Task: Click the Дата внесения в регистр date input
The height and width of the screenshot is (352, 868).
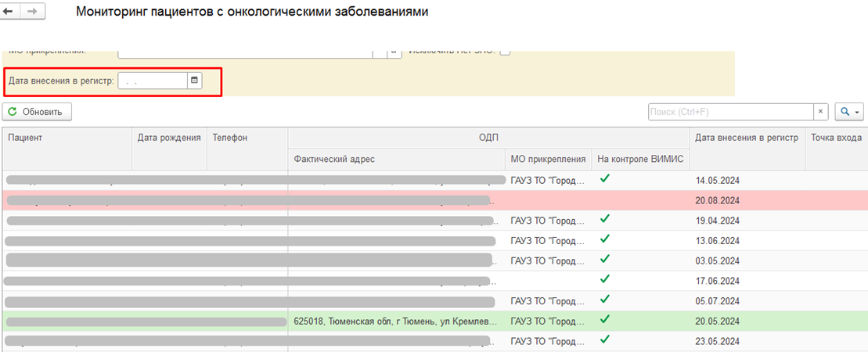Action: tap(153, 81)
